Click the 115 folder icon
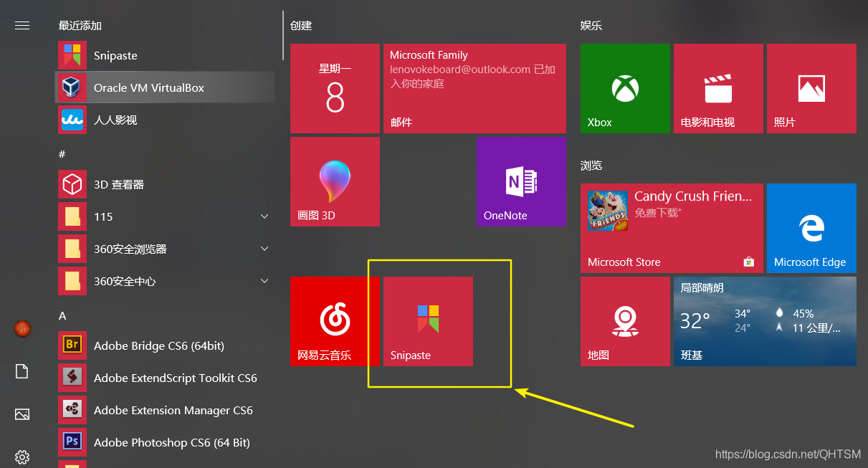 click(x=72, y=216)
